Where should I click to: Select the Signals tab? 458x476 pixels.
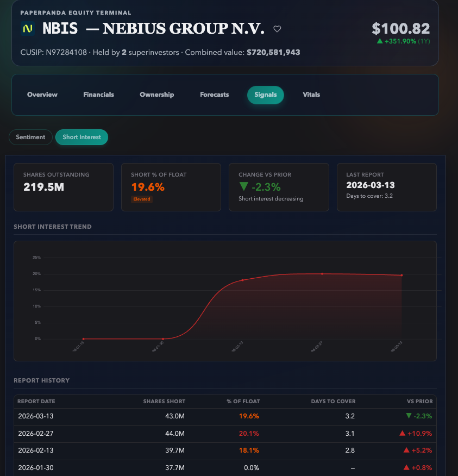[266, 95]
